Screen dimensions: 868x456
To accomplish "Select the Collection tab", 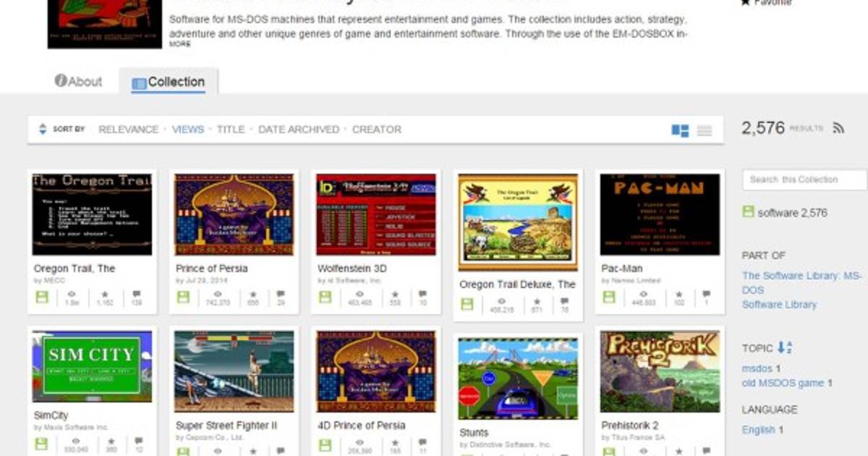I will coord(169,82).
